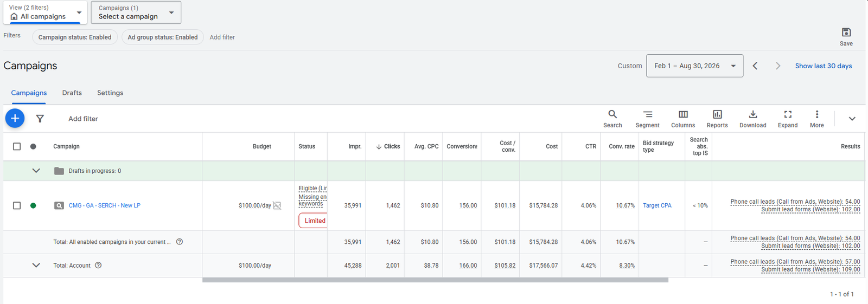Open the Select a campaign dropdown
Screen dimensions: 868x304
pyautogui.click(x=136, y=12)
